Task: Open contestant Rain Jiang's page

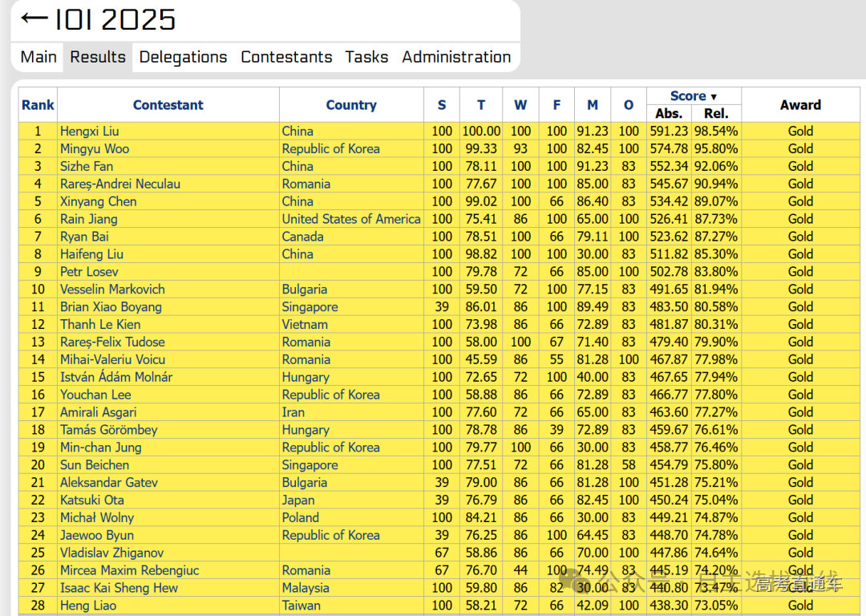Action: click(x=89, y=219)
